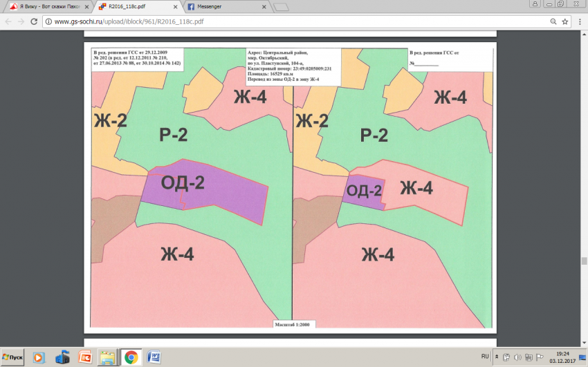
Task: Open Microsoft Word from the taskbar
Action: [154, 357]
